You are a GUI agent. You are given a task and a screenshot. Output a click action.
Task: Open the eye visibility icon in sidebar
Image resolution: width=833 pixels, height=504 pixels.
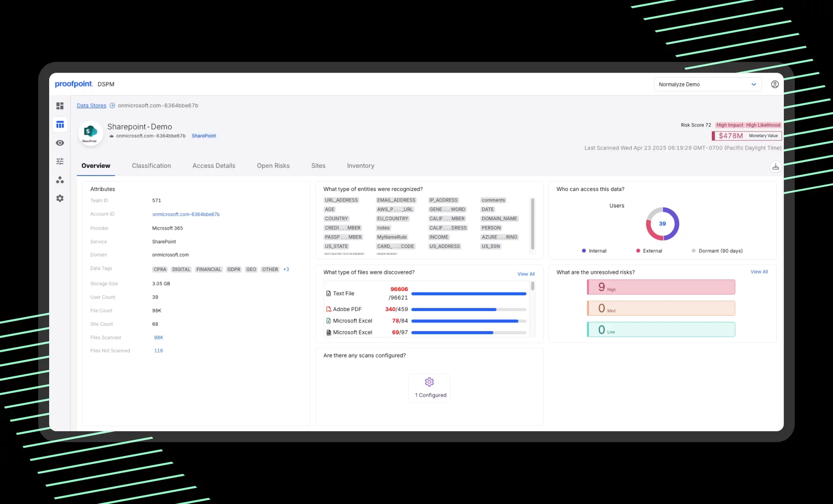click(x=60, y=143)
